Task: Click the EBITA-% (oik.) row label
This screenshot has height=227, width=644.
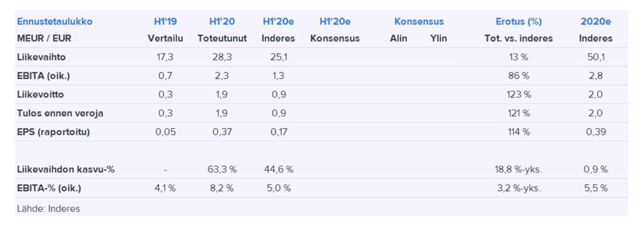Action: [x=49, y=188]
